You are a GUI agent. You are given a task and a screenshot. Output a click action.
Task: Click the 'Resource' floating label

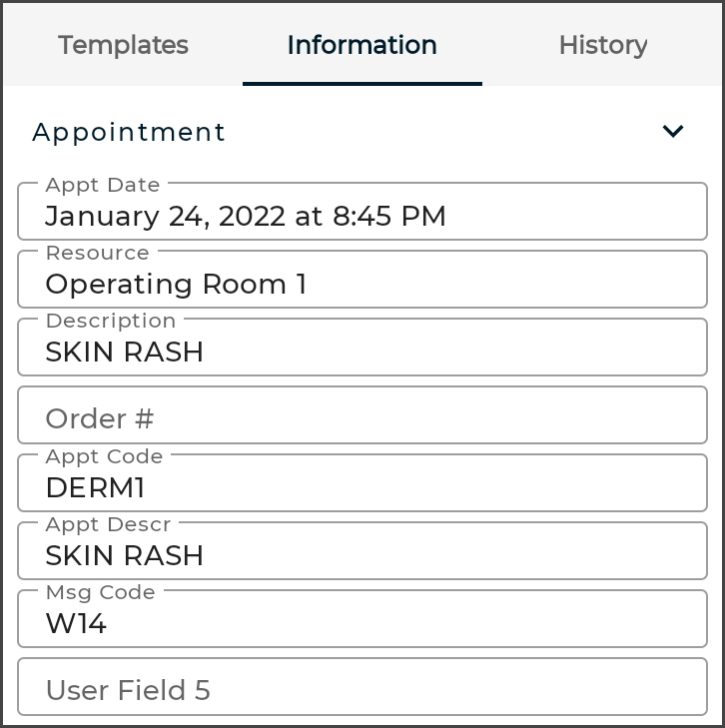pos(98,253)
